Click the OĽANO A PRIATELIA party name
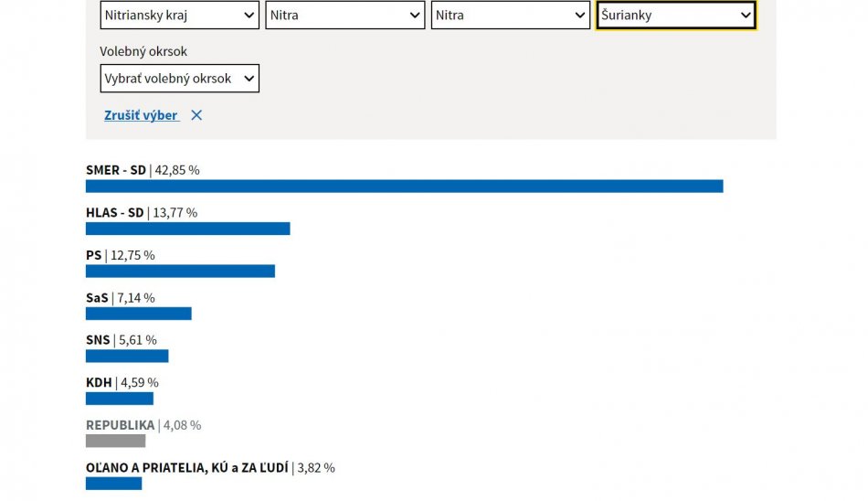Image resolution: width=868 pixels, height=501 pixels. tap(186, 468)
